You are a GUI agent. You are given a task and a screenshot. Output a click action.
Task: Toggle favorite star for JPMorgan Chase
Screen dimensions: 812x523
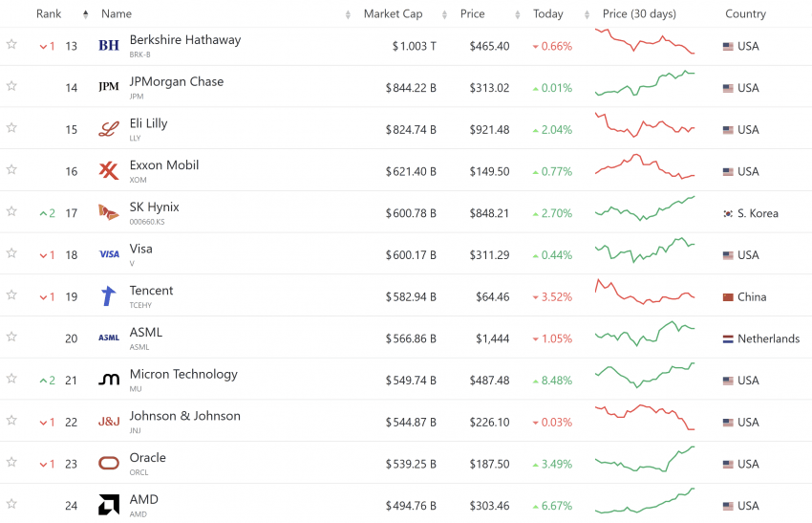tap(11, 85)
